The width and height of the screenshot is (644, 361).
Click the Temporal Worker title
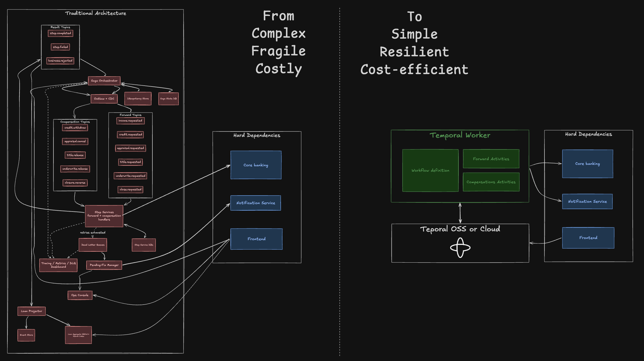pyautogui.click(x=460, y=135)
